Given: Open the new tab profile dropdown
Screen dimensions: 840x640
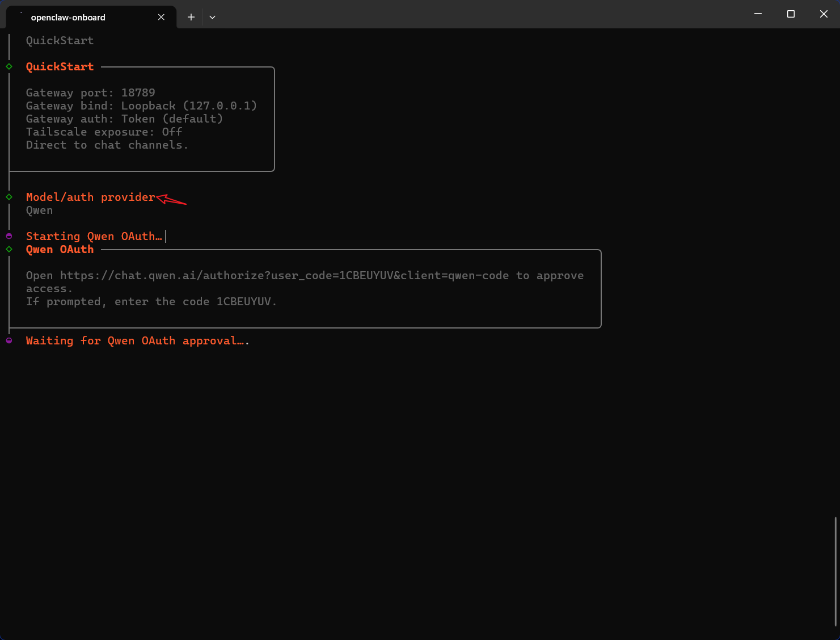Looking at the screenshot, I should pos(212,17).
